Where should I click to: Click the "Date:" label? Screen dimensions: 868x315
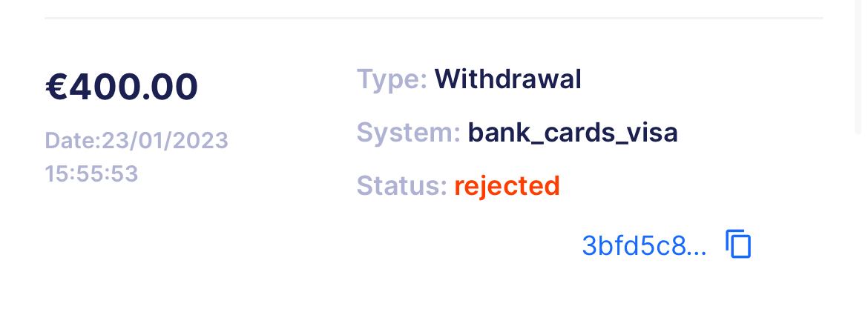[x=73, y=140]
